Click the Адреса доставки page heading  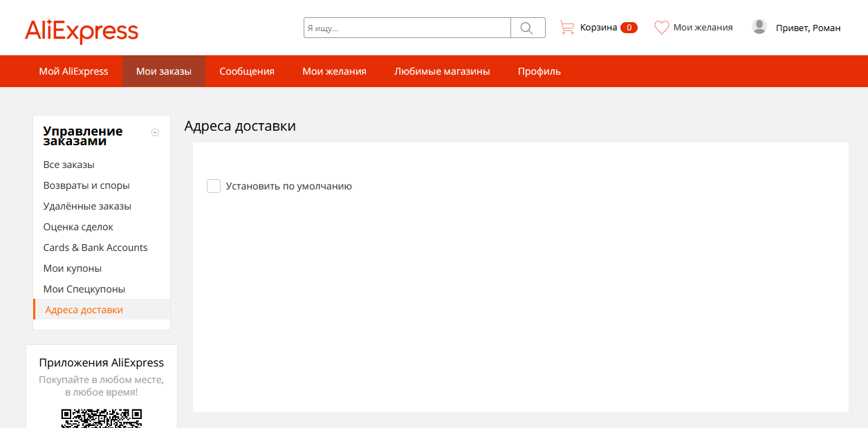coord(240,127)
